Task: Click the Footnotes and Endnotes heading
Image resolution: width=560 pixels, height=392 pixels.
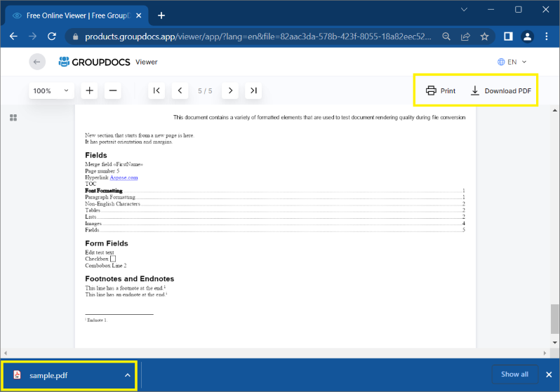Action: tap(130, 279)
